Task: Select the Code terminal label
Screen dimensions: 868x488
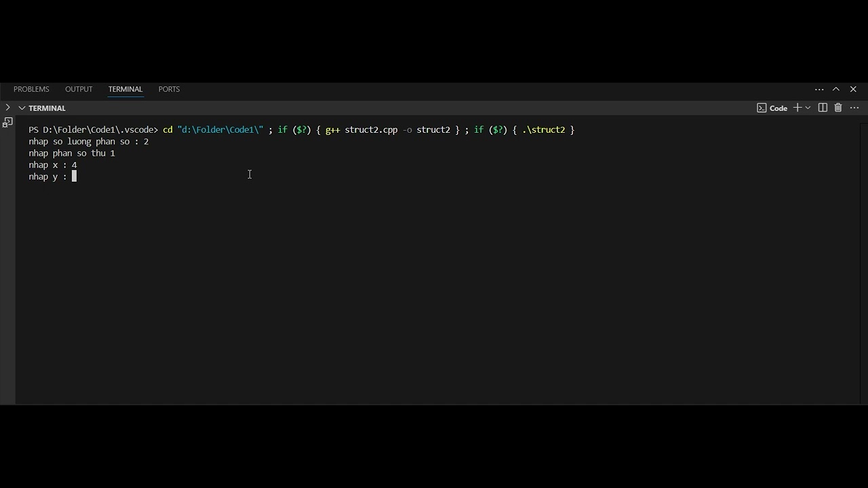Action: (778, 108)
